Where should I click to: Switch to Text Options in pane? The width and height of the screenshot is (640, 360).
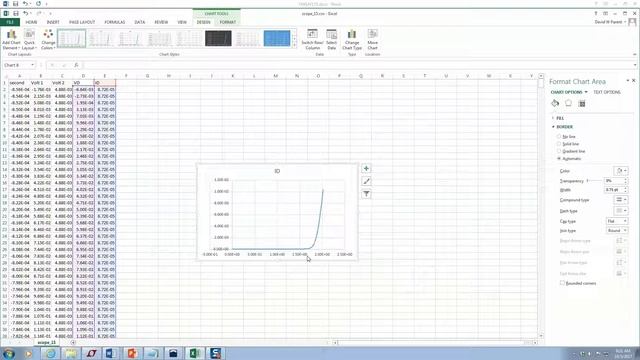(607, 92)
